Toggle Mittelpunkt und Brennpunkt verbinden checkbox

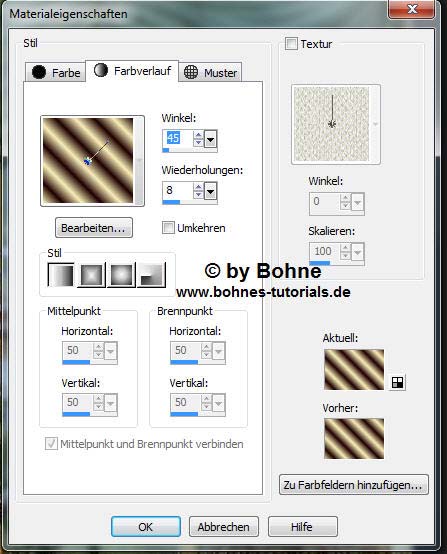[x=51, y=443]
